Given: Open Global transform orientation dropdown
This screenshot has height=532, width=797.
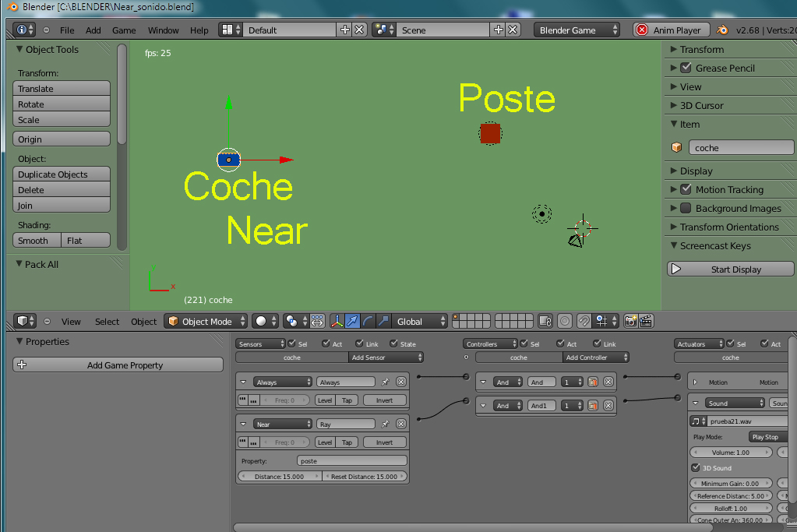Looking at the screenshot, I should point(420,321).
